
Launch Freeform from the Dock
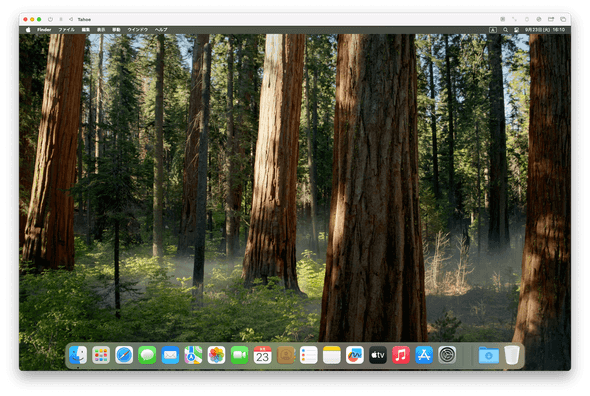tap(355, 355)
